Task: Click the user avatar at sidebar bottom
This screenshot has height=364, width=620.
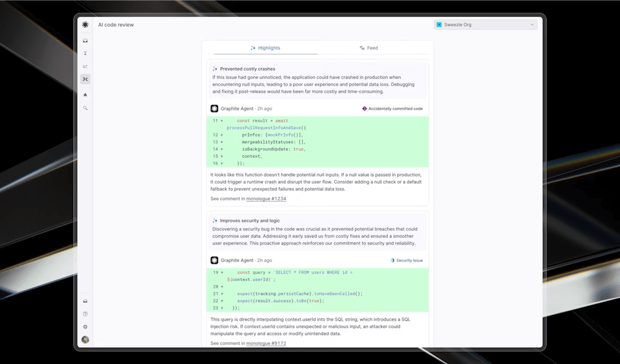Action: point(85,340)
